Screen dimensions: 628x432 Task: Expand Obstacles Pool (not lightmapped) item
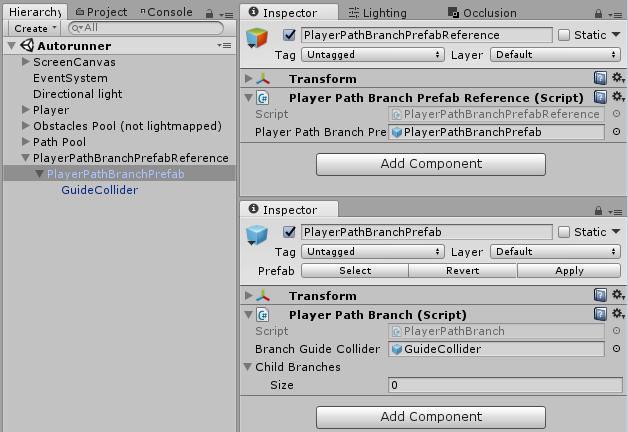26,125
